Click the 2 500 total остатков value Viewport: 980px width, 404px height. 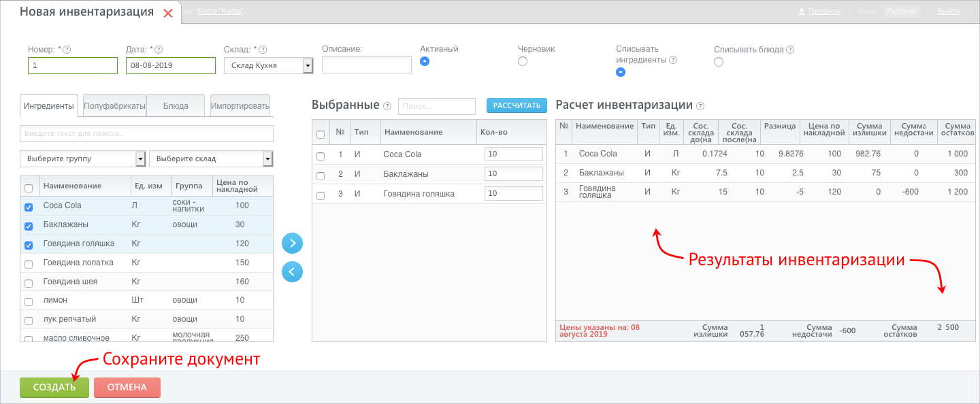[948, 327]
